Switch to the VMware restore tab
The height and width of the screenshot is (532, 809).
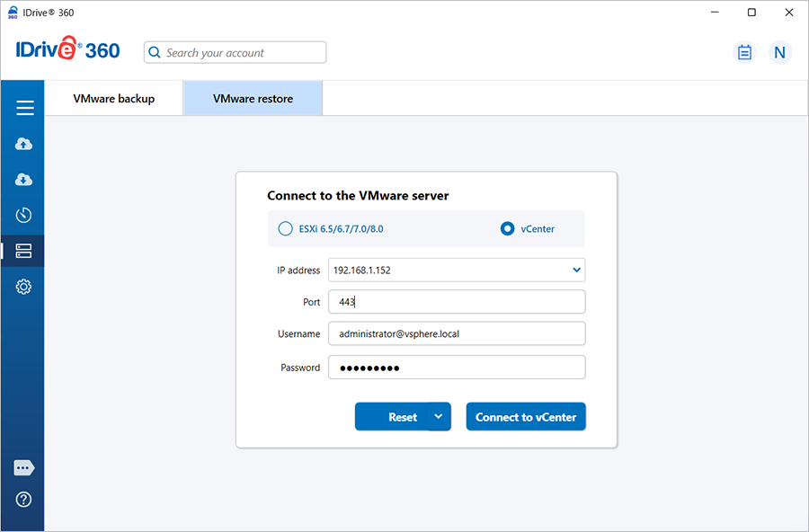coord(253,99)
